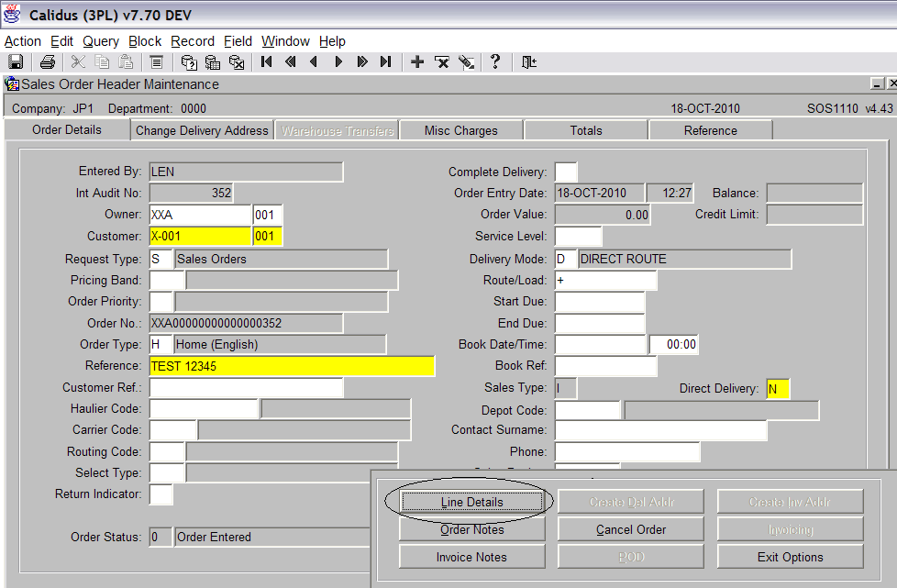
Task: Click the Order Notes button
Action: pos(472,529)
